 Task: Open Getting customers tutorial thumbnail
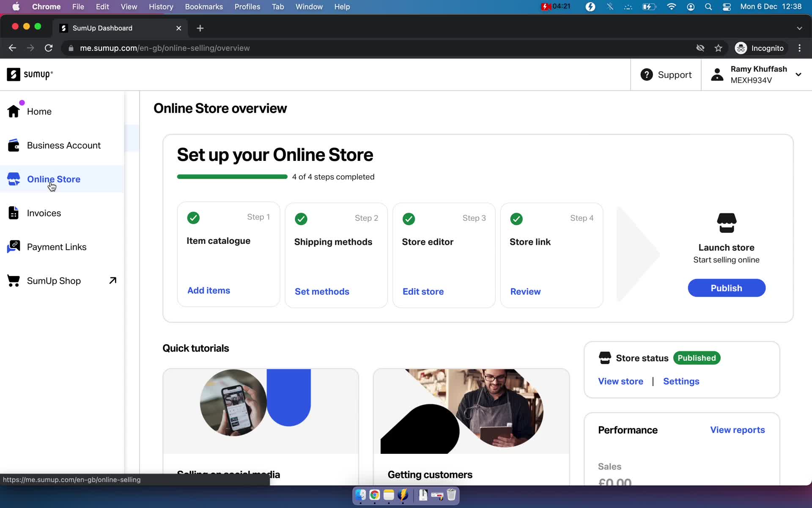(x=471, y=411)
